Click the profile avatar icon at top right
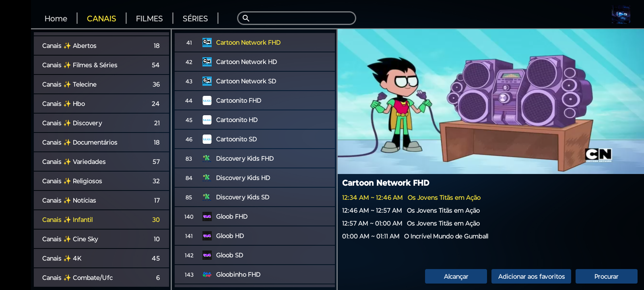 (x=621, y=15)
